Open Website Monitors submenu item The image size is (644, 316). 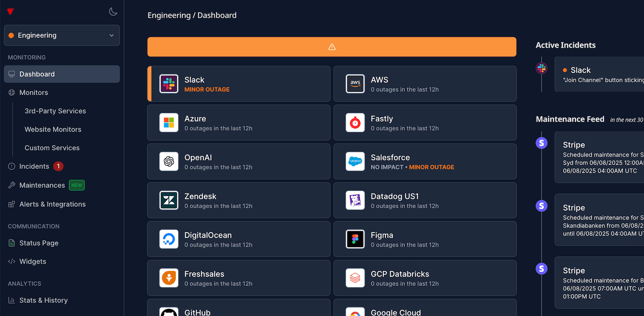tap(53, 129)
